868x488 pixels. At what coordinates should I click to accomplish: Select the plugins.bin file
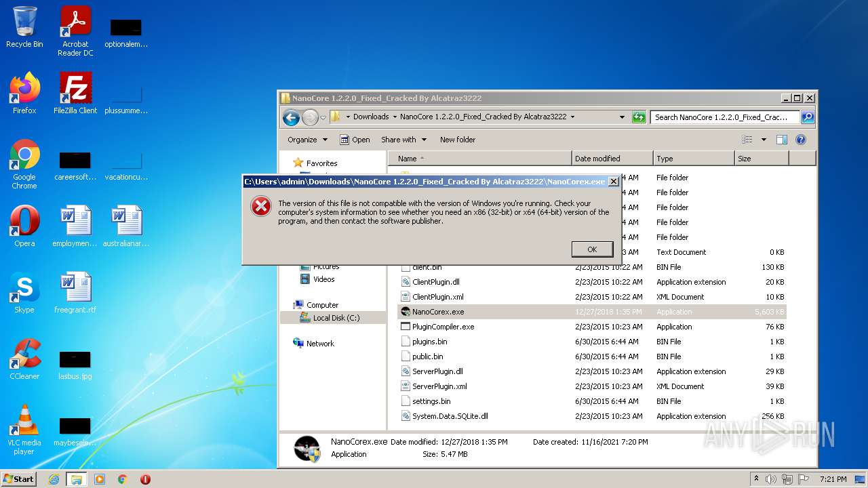tap(429, 342)
